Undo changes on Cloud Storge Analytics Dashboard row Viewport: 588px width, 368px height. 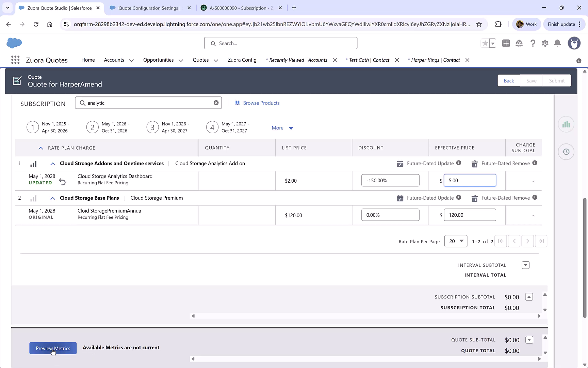tap(63, 182)
